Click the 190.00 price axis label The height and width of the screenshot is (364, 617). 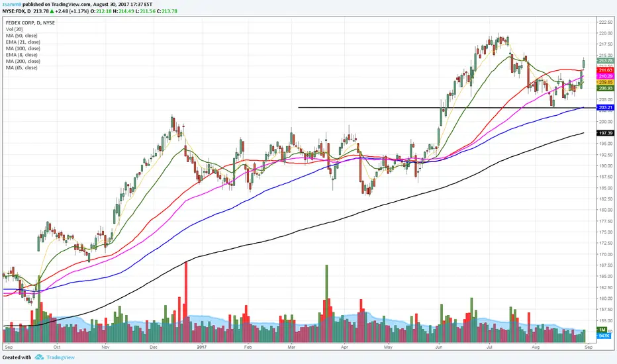606,165
